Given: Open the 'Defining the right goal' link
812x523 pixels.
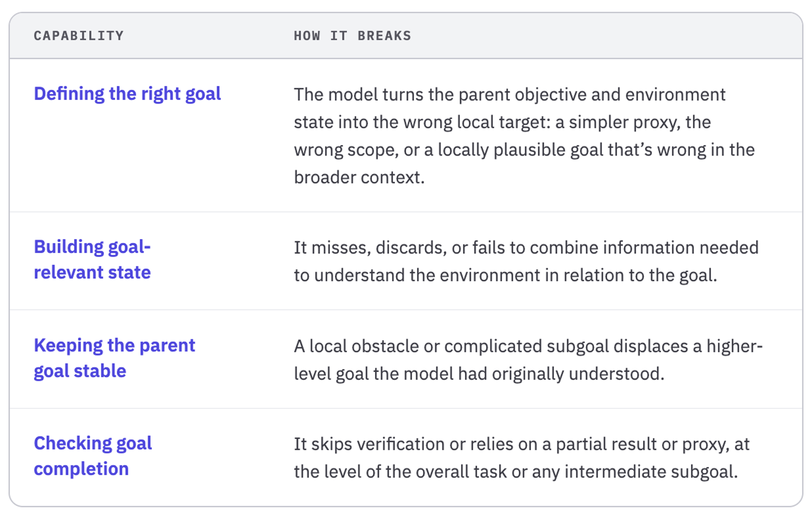Looking at the screenshot, I should (127, 94).
